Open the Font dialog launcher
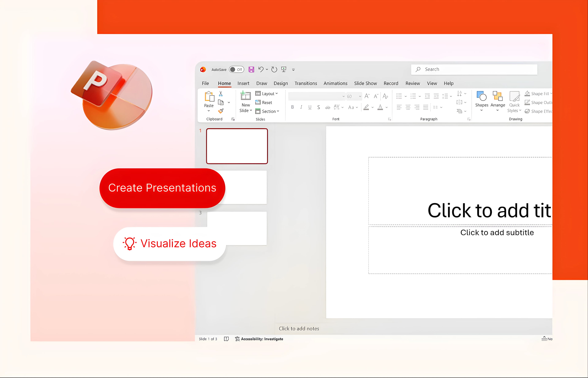The height and width of the screenshot is (378, 588). (x=389, y=119)
